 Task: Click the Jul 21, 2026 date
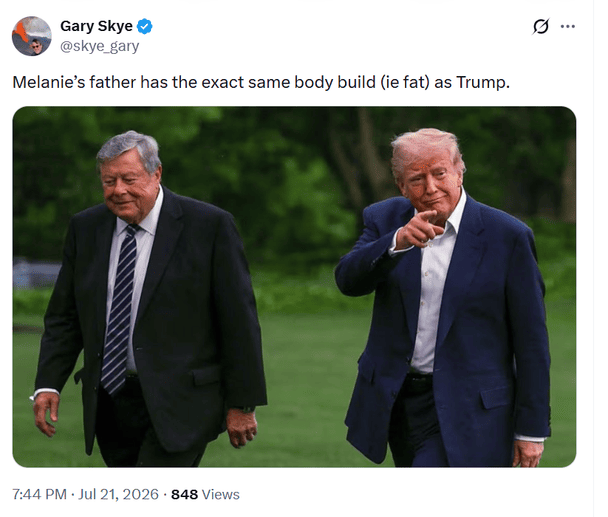pos(118,494)
